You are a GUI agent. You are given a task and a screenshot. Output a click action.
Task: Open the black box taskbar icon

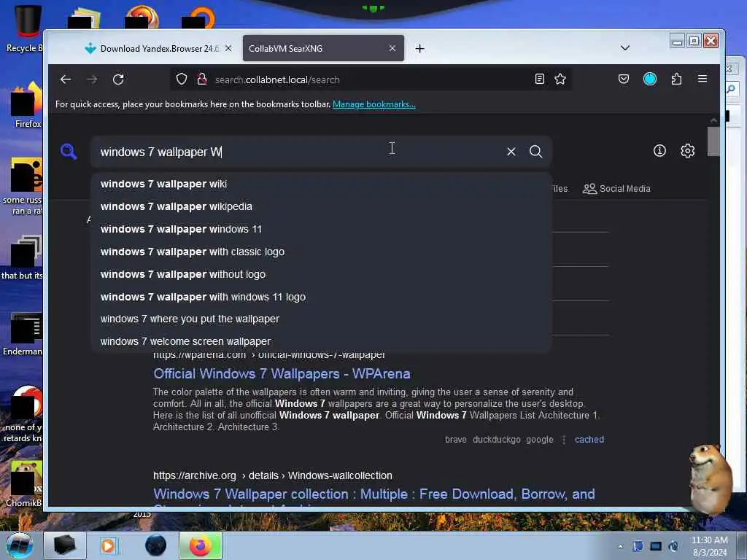point(65,545)
